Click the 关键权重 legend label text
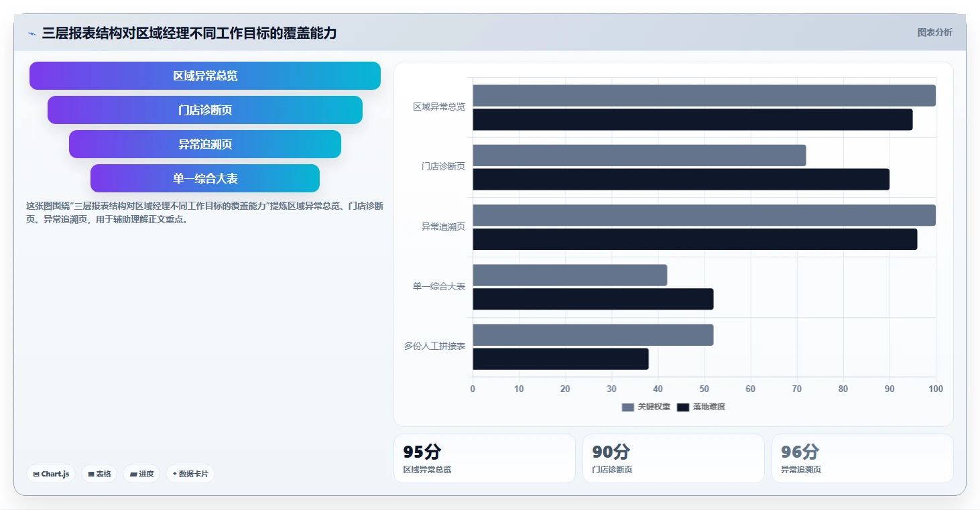The height and width of the screenshot is (510, 980). 654,407
